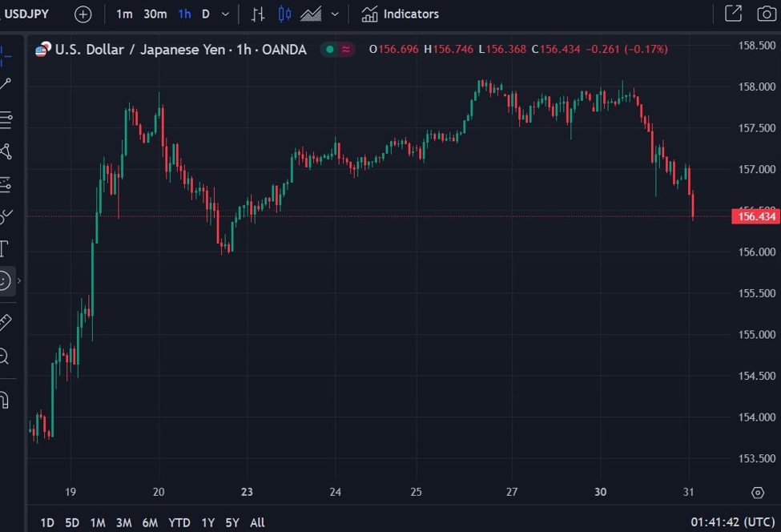Activate the zoom in tool
The height and width of the screenshot is (532, 781).
tap(4, 357)
